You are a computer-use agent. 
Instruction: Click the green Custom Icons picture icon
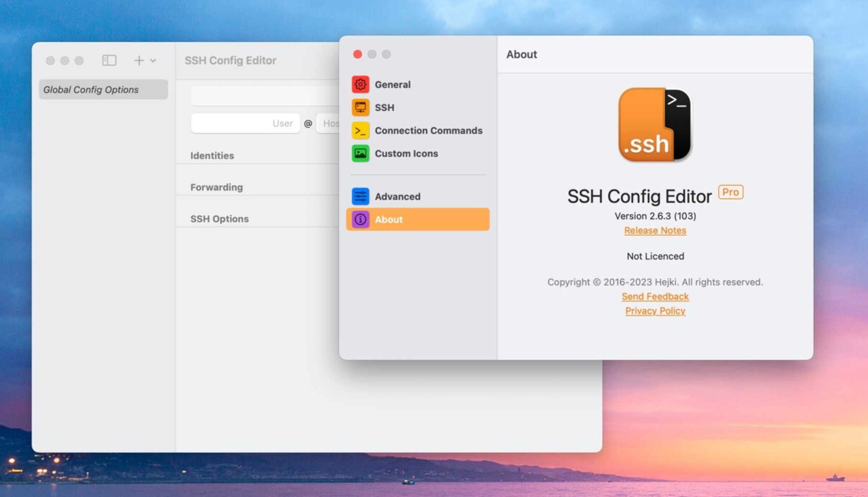click(x=361, y=153)
